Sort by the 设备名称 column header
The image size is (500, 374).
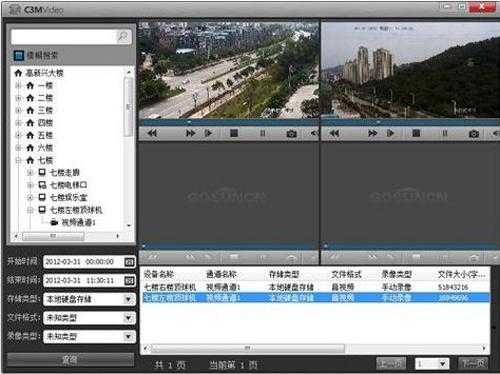click(159, 274)
